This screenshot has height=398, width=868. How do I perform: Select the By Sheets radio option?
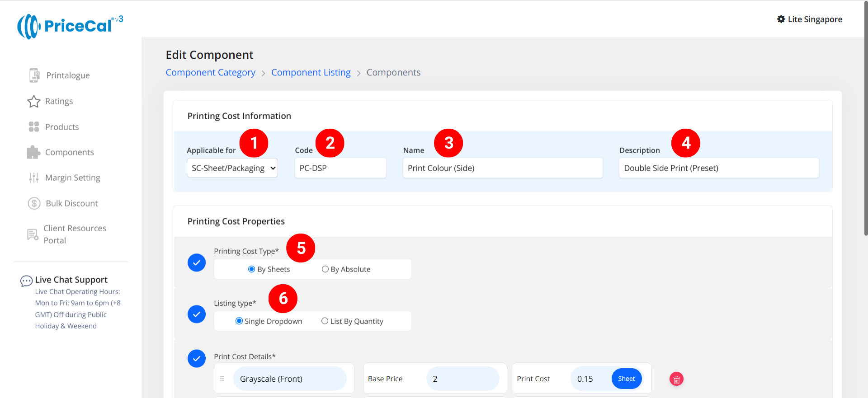[x=252, y=269]
